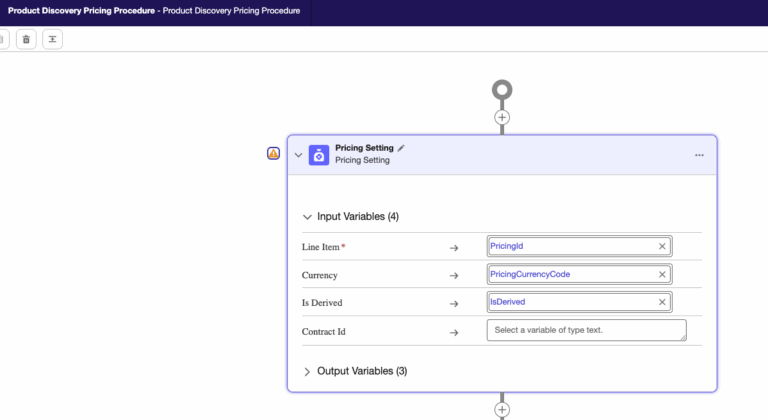
Task: Click the trash delete icon in toolbar
Action: 26,39
